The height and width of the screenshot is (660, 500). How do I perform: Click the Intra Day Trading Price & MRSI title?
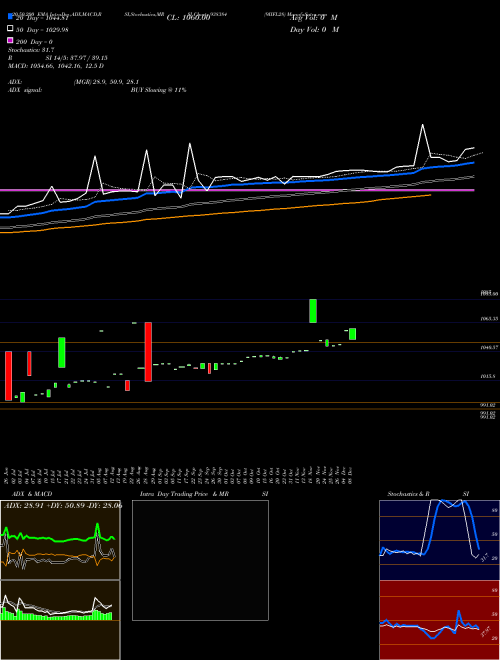[x=204, y=494]
